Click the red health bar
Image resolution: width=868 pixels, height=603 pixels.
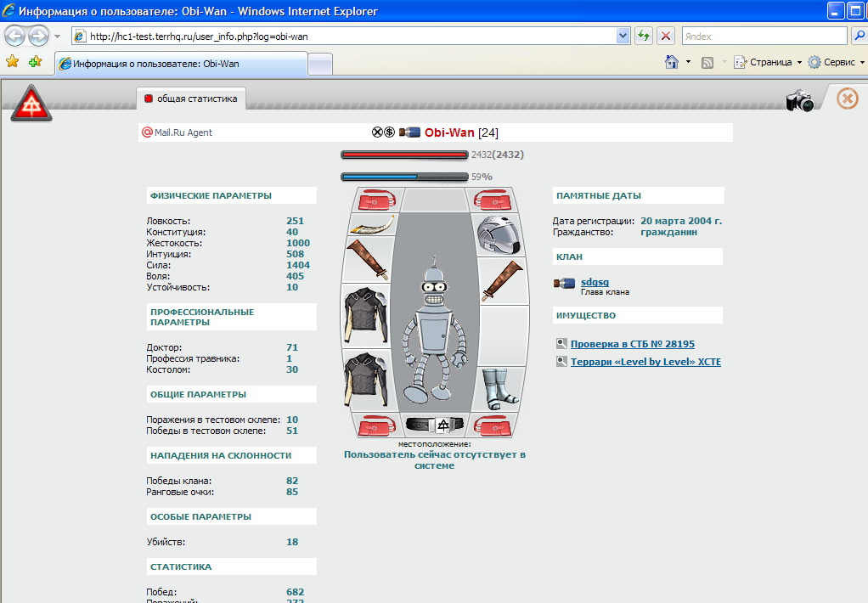pyautogui.click(x=404, y=155)
